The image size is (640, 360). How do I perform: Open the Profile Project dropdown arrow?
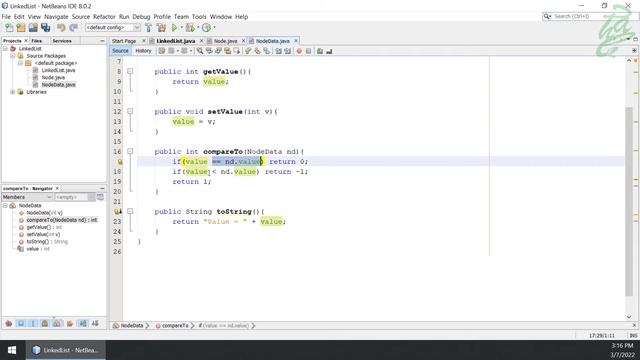pos(214,28)
